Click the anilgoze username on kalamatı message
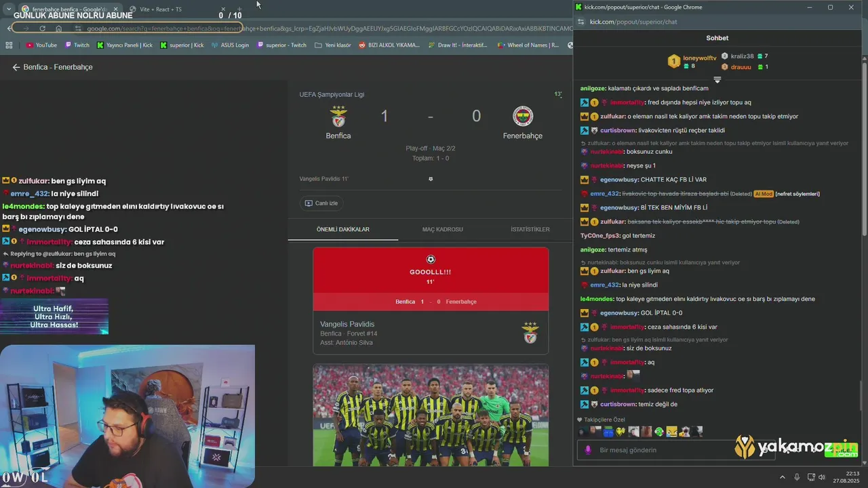Viewport: 868px width, 488px height. pyautogui.click(x=593, y=88)
